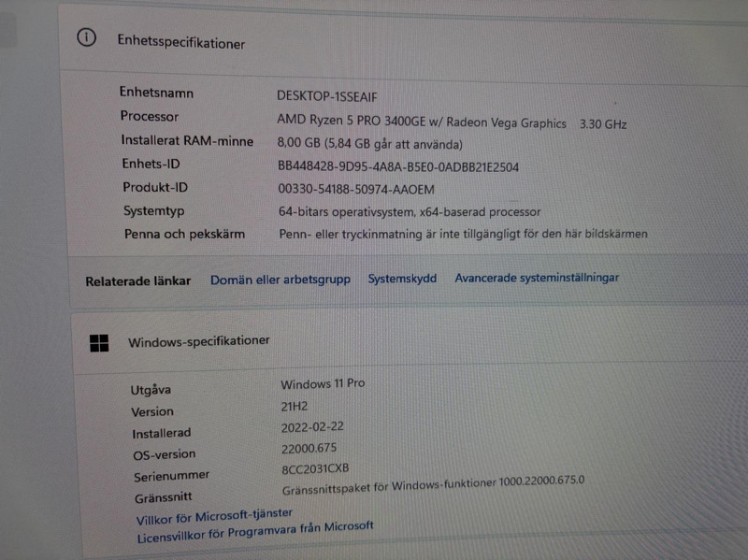Click the Enhetsnamn label
This screenshot has width=748, height=560.
point(156,92)
